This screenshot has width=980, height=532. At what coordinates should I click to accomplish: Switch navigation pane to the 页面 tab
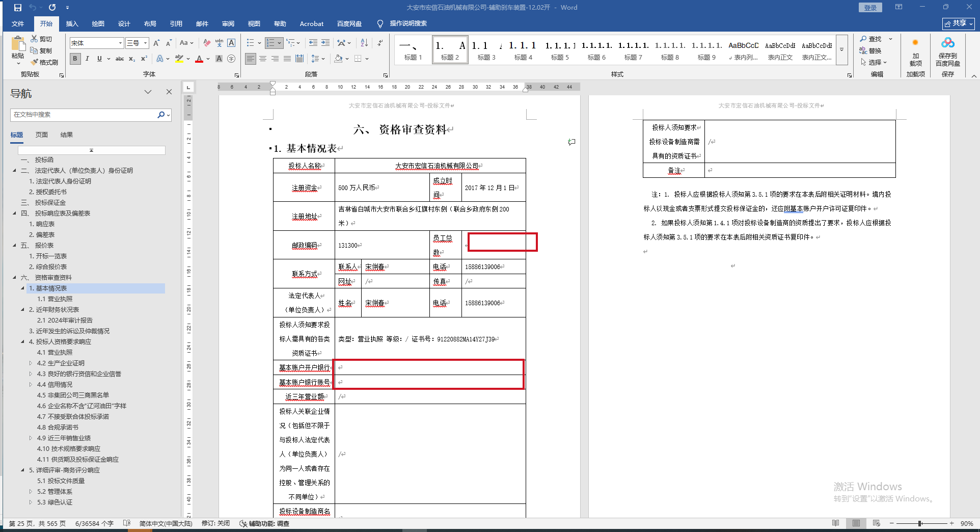click(x=42, y=135)
